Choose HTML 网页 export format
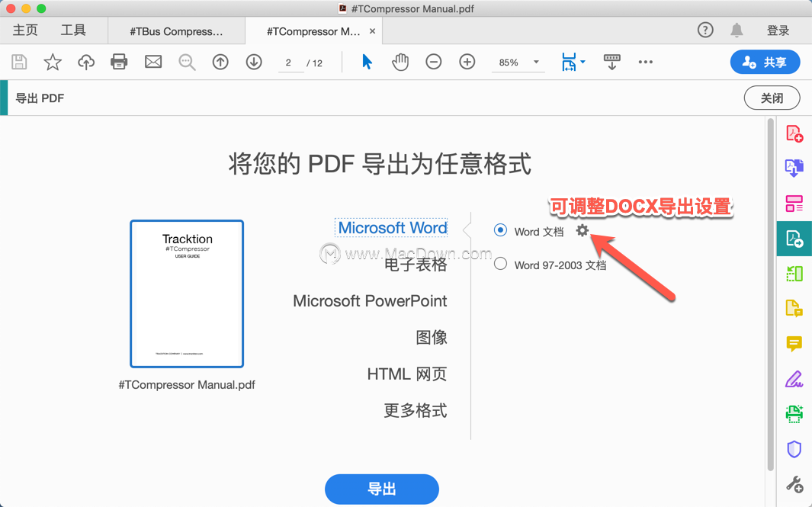 406,374
